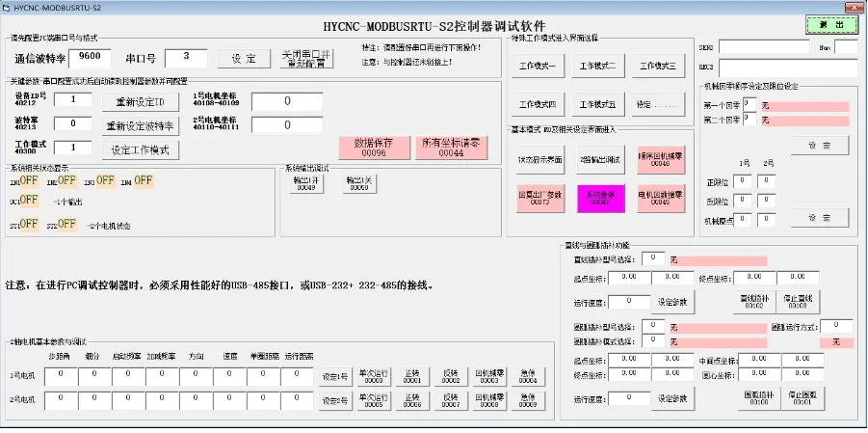Click 急停 00004 for 1号电机
The height and width of the screenshot is (433, 868).
point(528,377)
